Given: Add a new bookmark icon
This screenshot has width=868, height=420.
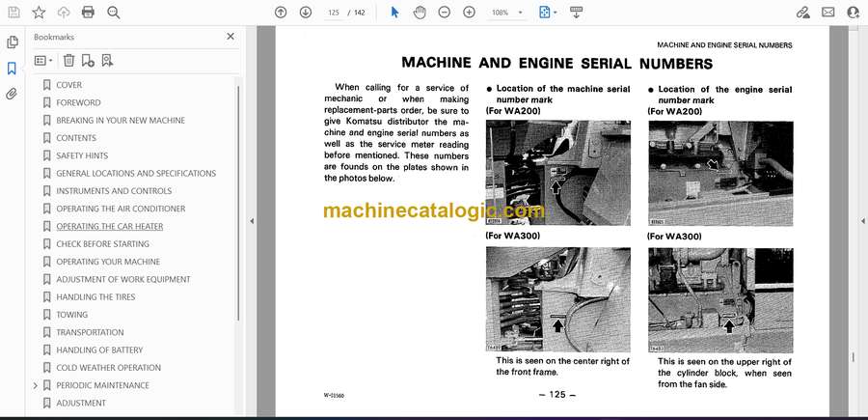Looking at the screenshot, I should [88, 61].
